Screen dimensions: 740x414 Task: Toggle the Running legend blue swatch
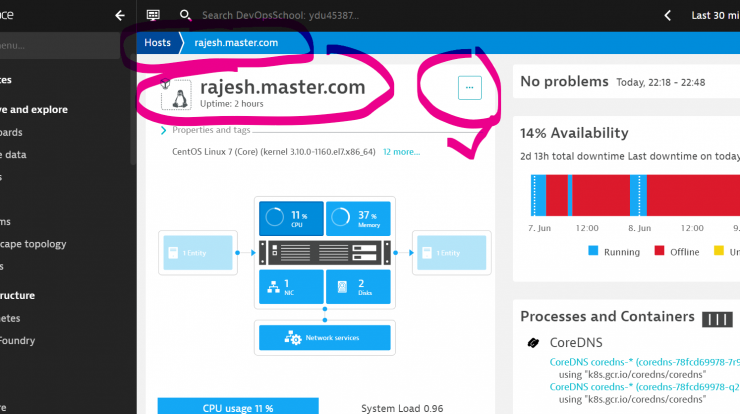(x=593, y=251)
